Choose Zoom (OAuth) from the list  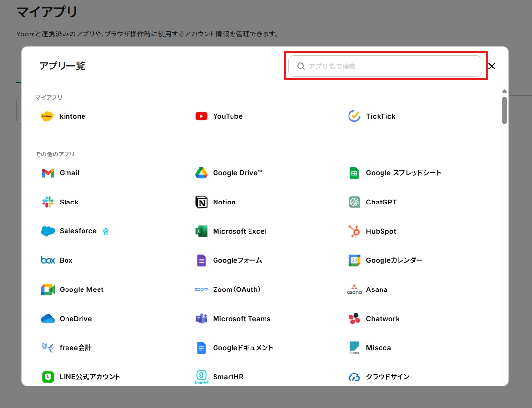(236, 289)
